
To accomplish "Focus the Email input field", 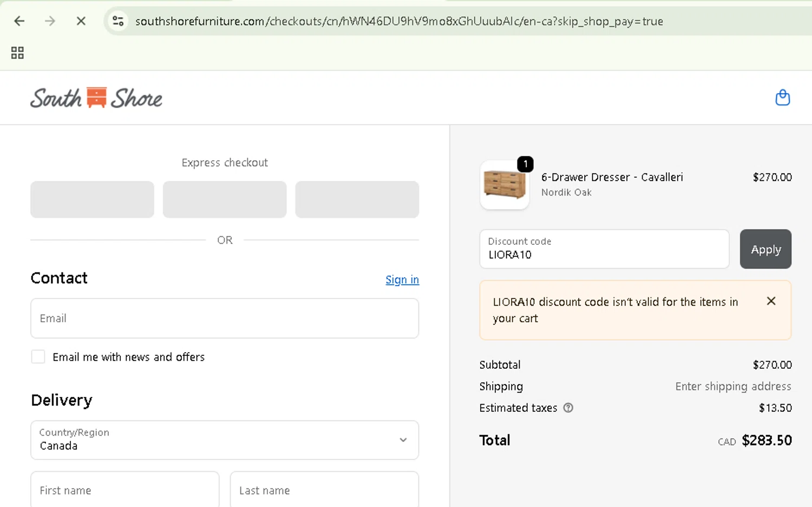I will tap(225, 318).
